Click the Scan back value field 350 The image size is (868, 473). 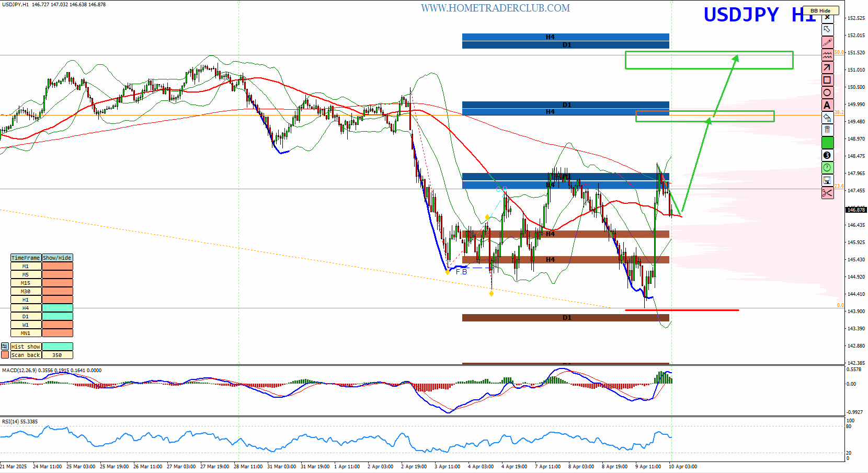tap(57, 355)
